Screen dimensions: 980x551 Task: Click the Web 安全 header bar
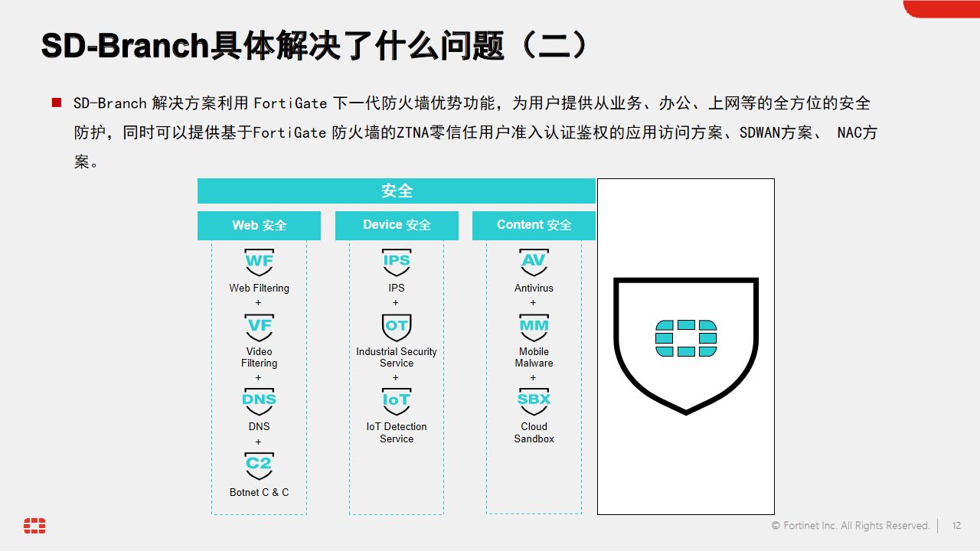[x=259, y=225]
